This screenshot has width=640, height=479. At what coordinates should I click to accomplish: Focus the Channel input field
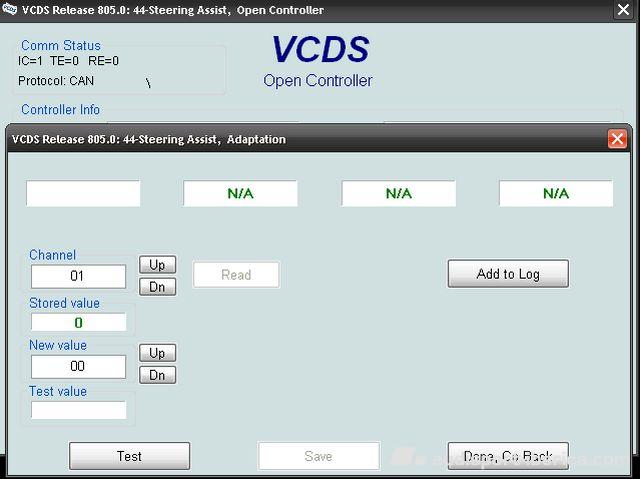78,276
